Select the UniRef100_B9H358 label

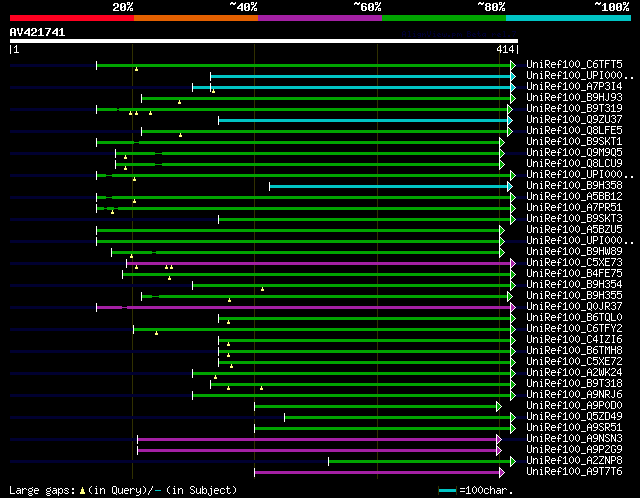(574, 186)
